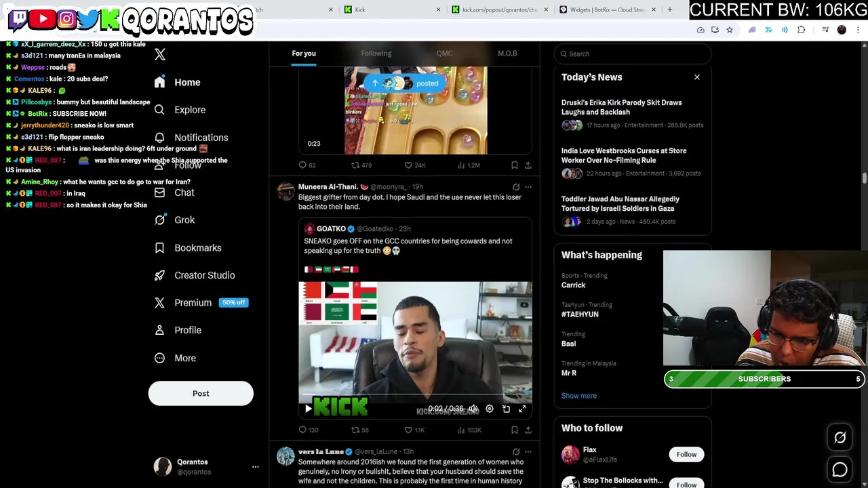Click the search input field

click(x=633, y=54)
